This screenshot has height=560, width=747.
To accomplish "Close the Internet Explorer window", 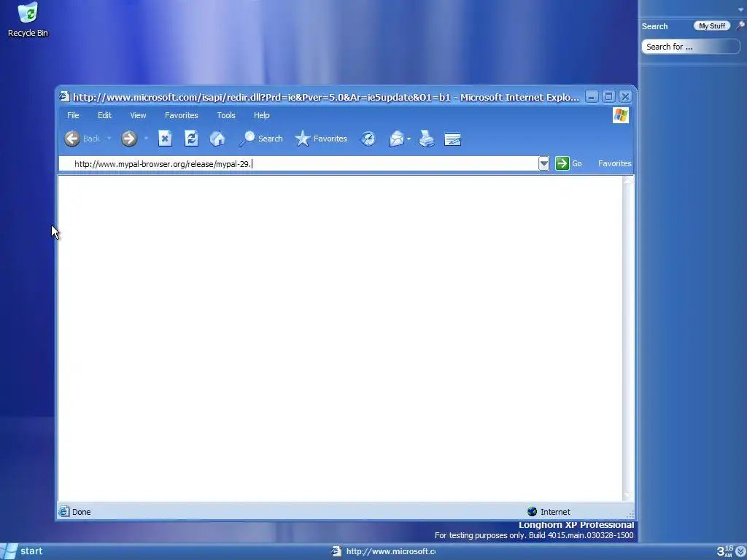I will tap(625, 97).
